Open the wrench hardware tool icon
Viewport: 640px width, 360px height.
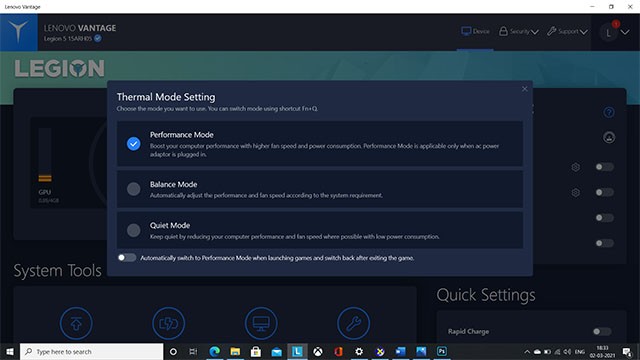pos(353,323)
